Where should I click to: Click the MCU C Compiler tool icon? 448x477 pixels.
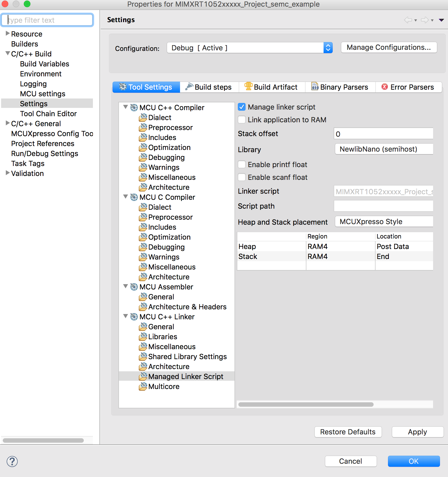(134, 197)
